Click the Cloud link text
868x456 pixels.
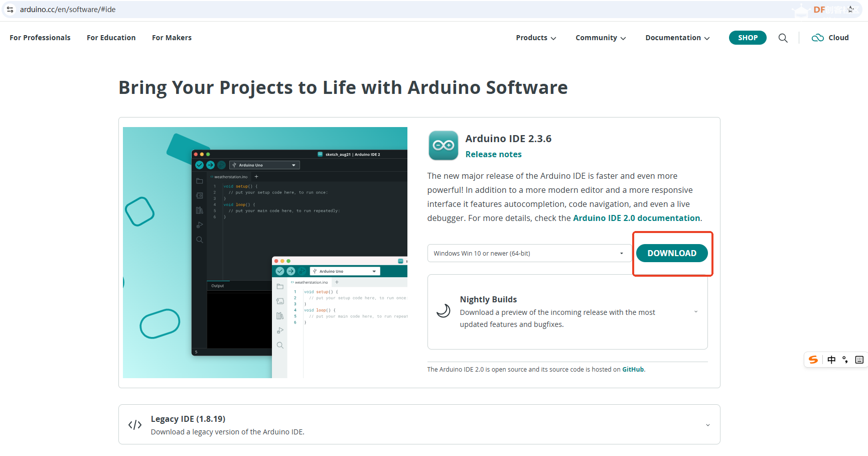point(838,38)
